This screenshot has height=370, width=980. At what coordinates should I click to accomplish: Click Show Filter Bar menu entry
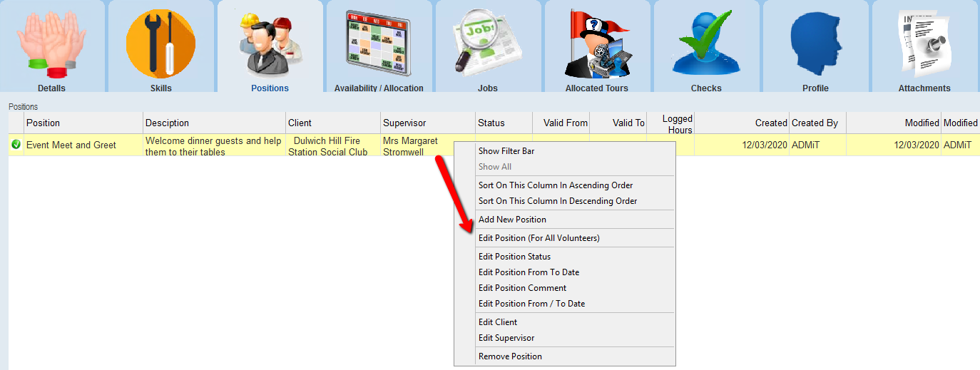[x=506, y=151]
